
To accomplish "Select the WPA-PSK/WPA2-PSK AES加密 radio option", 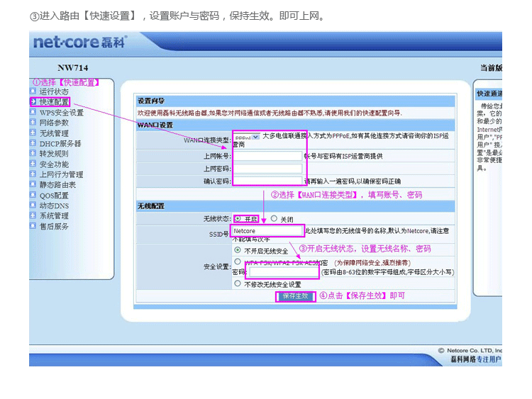I will (238, 262).
